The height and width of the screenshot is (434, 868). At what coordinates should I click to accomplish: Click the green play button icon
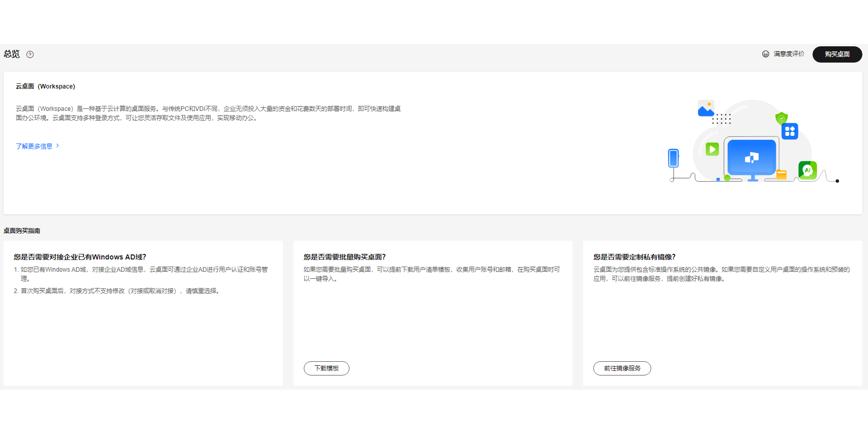coord(712,149)
